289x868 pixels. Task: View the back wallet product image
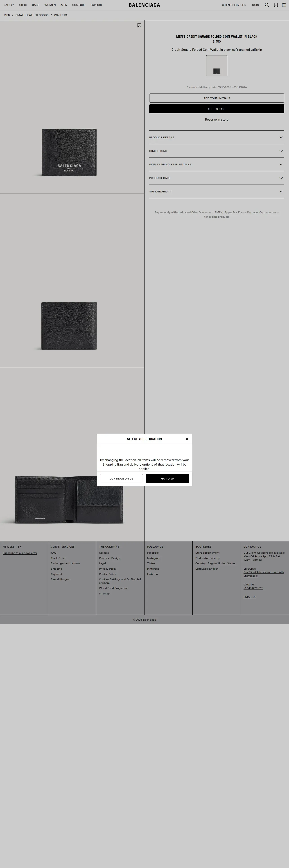(x=72, y=280)
